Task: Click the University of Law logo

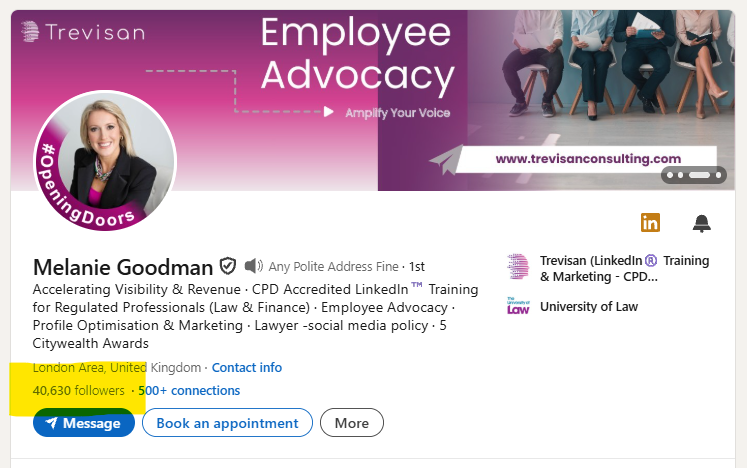Action: pos(518,306)
